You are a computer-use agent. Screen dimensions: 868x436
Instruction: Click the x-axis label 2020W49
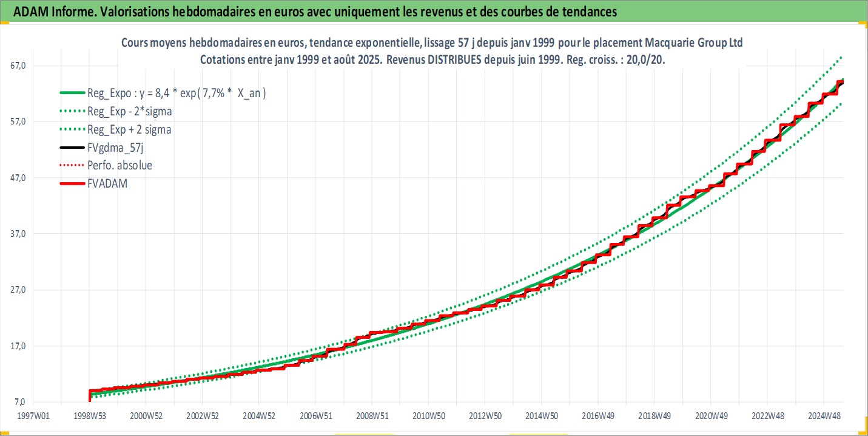pos(710,416)
